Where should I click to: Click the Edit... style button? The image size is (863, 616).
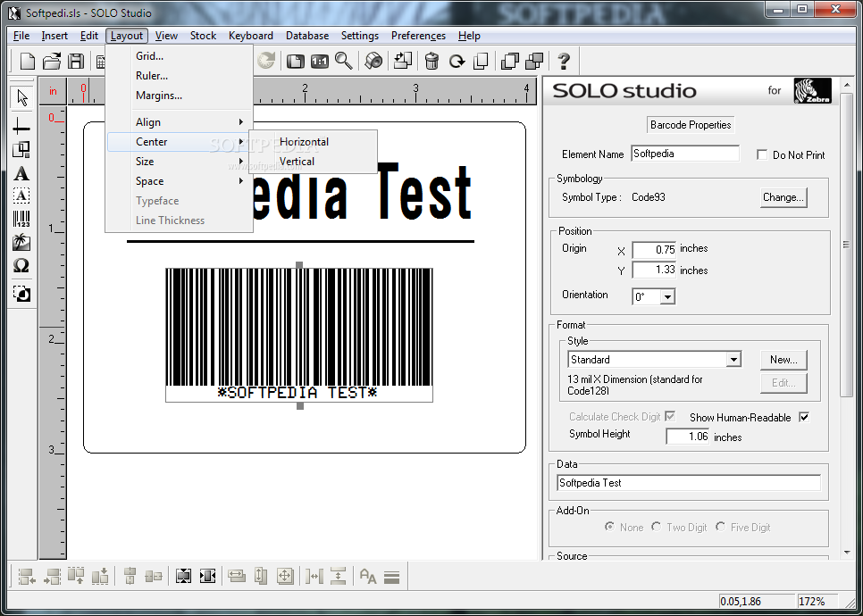783,383
